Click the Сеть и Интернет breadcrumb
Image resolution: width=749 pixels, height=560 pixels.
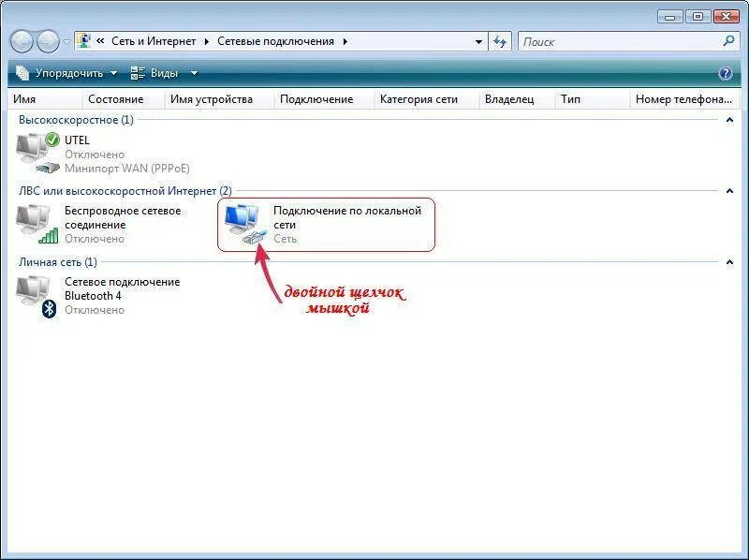[x=154, y=41]
